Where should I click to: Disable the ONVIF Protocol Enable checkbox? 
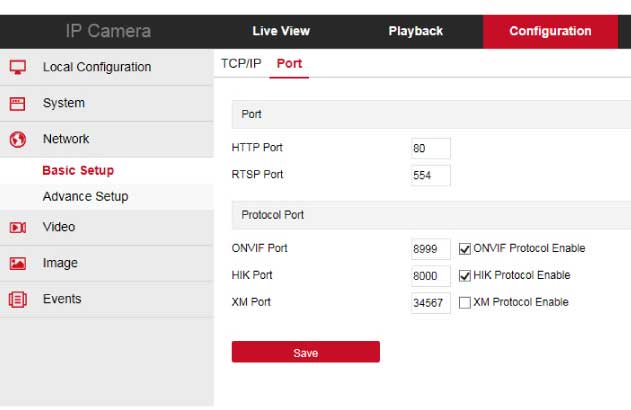pos(465,249)
